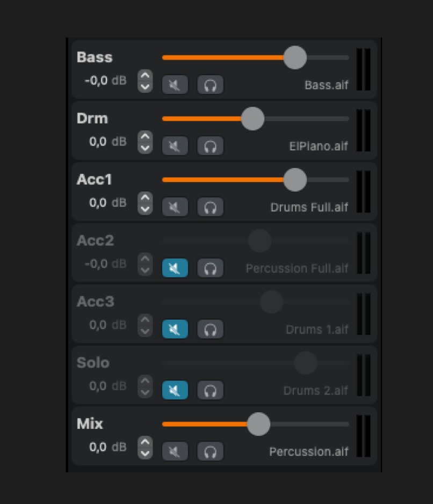Image resolution: width=433 pixels, height=504 pixels.
Task: Unmute the Acc2 track
Action: [x=175, y=268]
